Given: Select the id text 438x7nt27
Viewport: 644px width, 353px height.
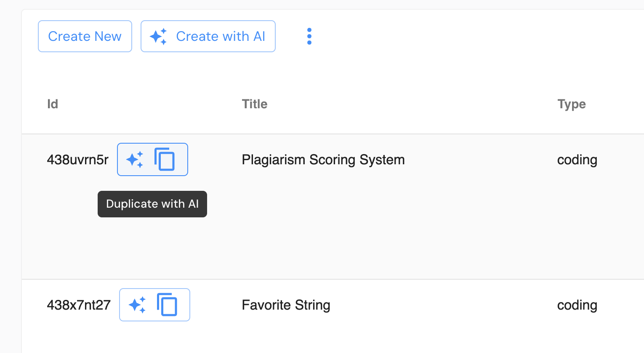Looking at the screenshot, I should click(79, 305).
